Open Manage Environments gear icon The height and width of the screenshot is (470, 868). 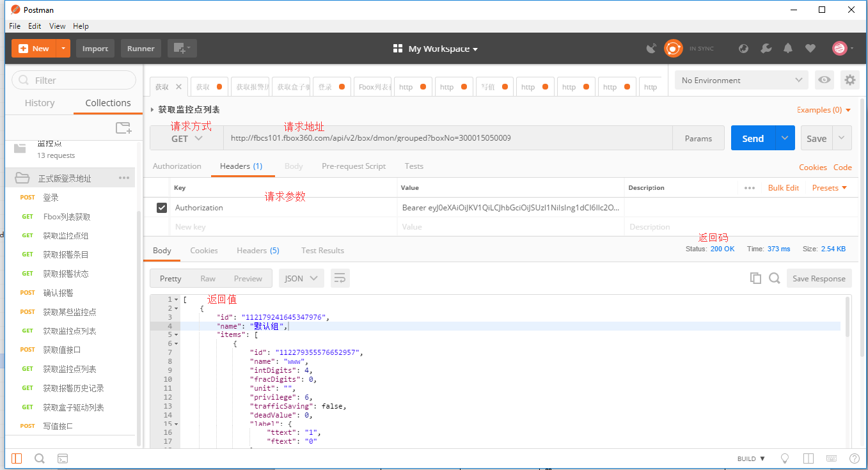coord(849,80)
